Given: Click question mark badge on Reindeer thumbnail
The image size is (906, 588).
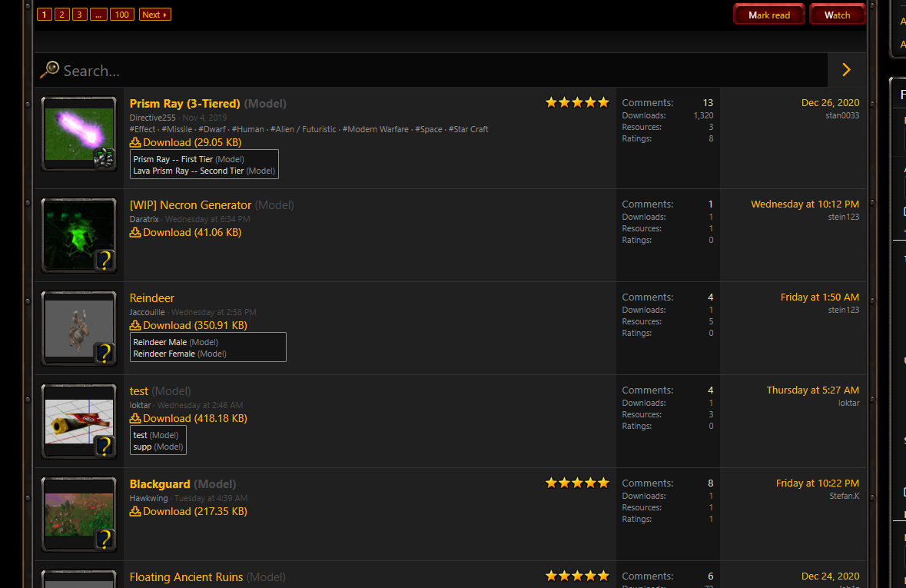Looking at the screenshot, I should coord(105,353).
